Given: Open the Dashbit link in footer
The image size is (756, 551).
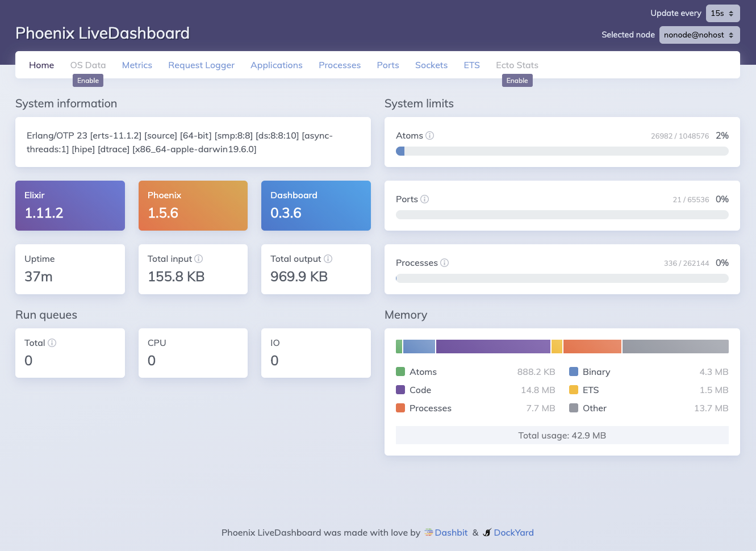Looking at the screenshot, I should (x=451, y=533).
